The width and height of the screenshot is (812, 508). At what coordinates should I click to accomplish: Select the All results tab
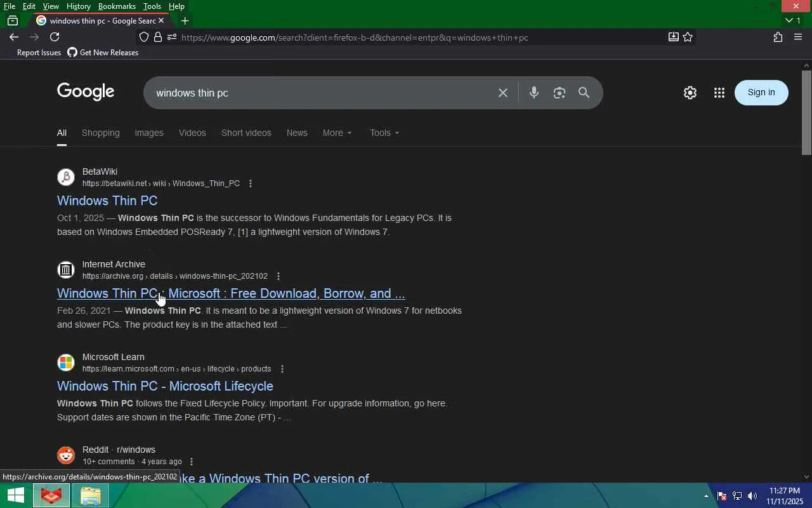pyautogui.click(x=62, y=133)
